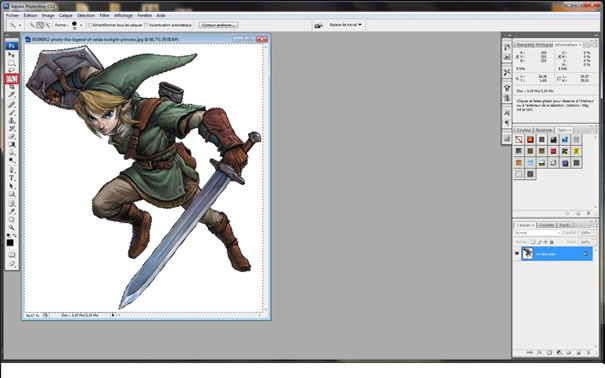
Task: Switch to the Couleur tab
Action: 524,130
